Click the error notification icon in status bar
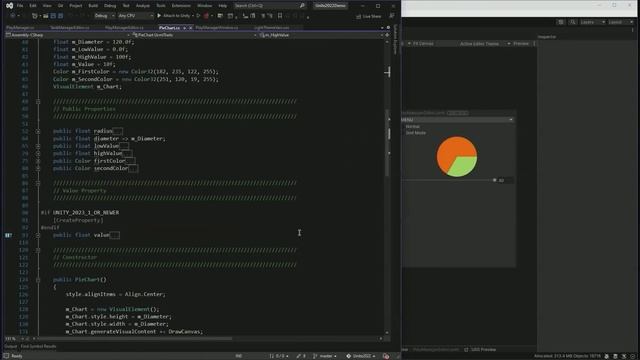 [386, 356]
